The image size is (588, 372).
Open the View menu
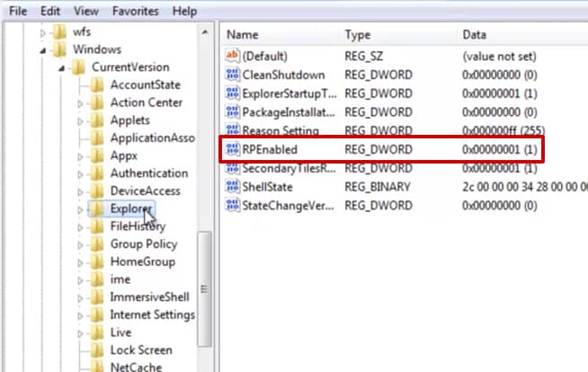[86, 12]
